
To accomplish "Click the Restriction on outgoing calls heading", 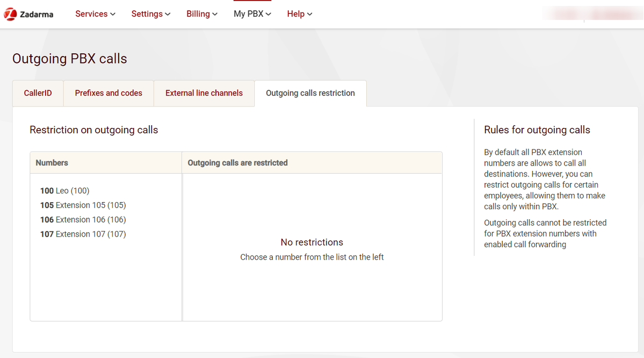I will (x=93, y=130).
